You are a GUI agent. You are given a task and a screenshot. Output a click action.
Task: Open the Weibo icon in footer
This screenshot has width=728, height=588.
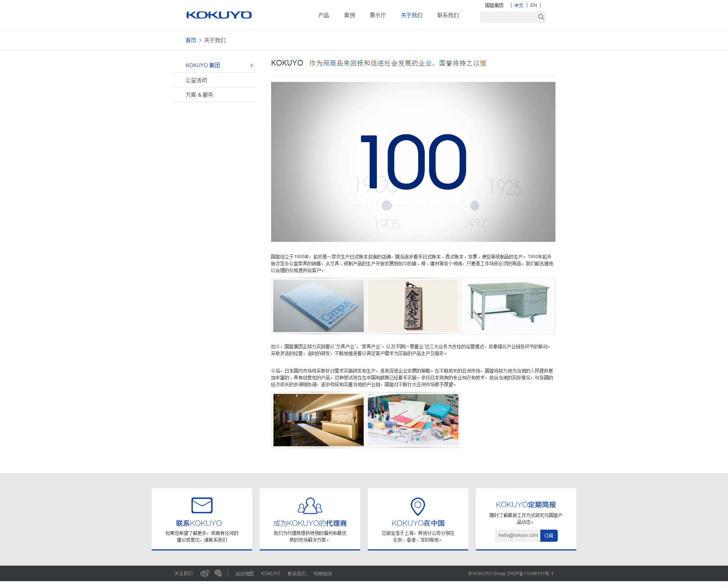pyautogui.click(x=205, y=573)
